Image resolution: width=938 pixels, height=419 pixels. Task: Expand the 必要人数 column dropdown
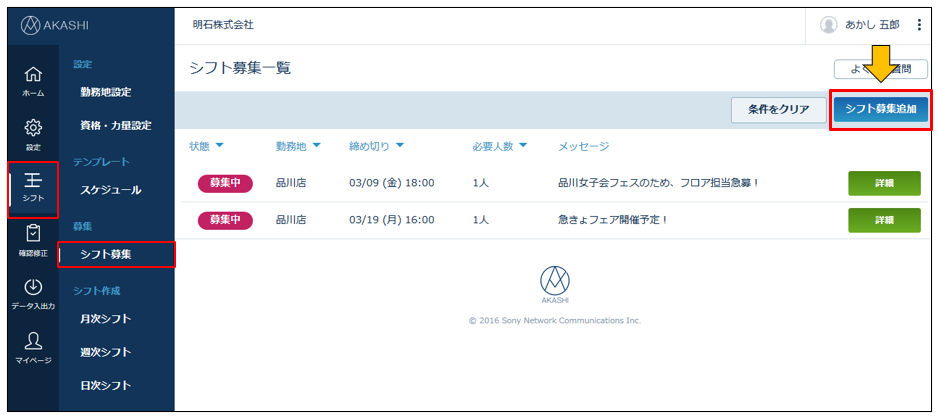click(522, 146)
